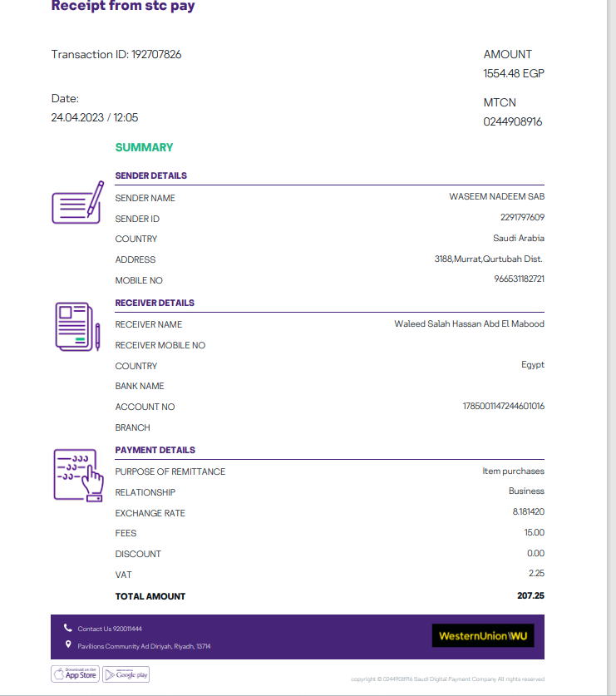The height and width of the screenshot is (696, 616).
Task: Click discount value 0.00
Action: (x=535, y=554)
